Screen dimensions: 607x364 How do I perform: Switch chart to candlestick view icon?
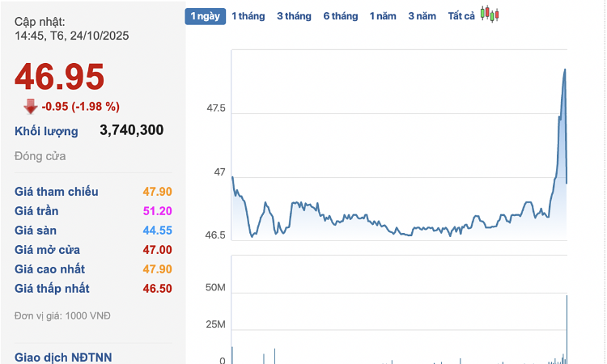(x=490, y=15)
